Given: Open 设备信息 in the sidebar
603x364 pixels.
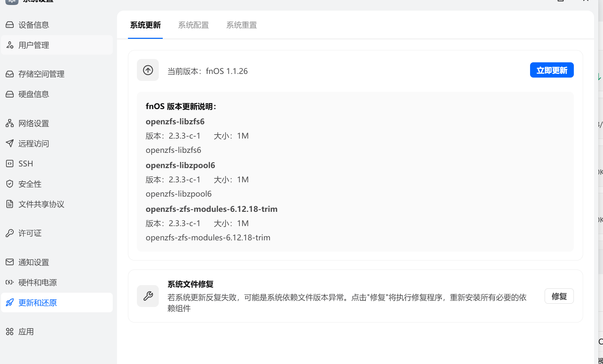Looking at the screenshot, I should pos(57,25).
